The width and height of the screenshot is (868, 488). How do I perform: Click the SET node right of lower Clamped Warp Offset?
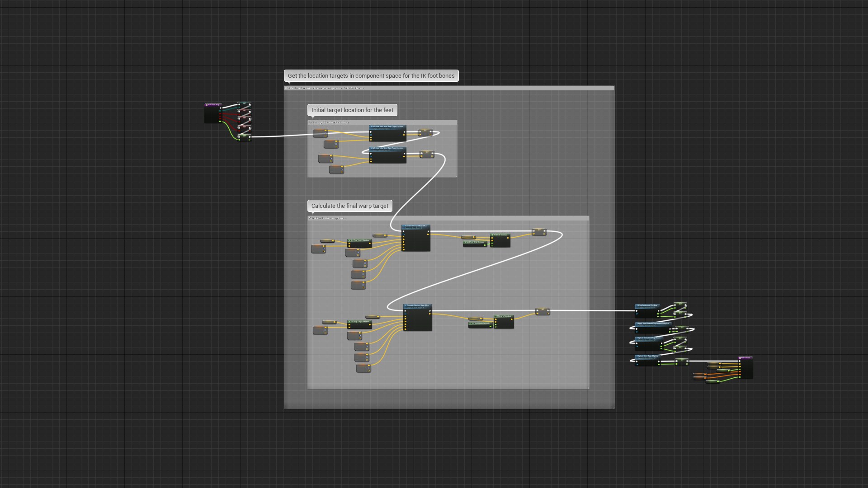point(542,311)
